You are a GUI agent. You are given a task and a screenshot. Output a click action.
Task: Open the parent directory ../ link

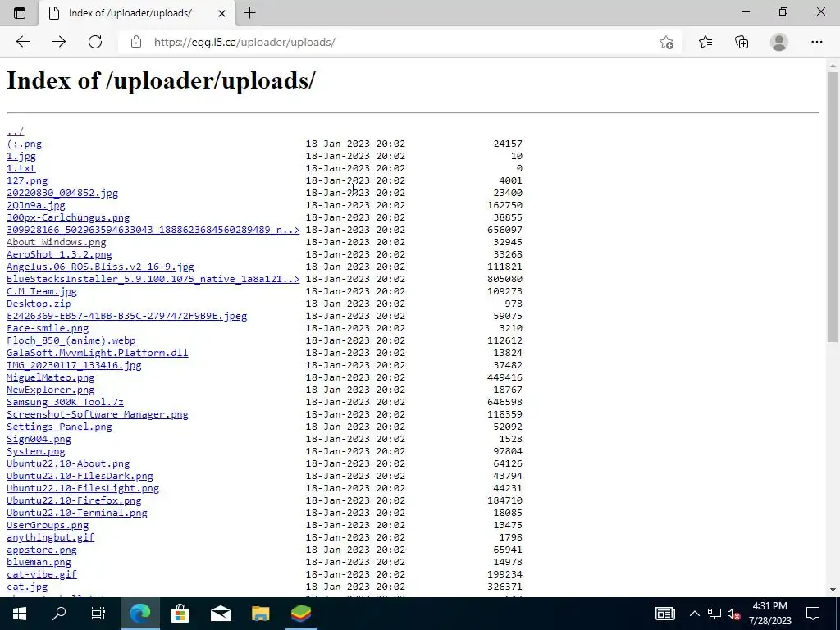(15, 131)
